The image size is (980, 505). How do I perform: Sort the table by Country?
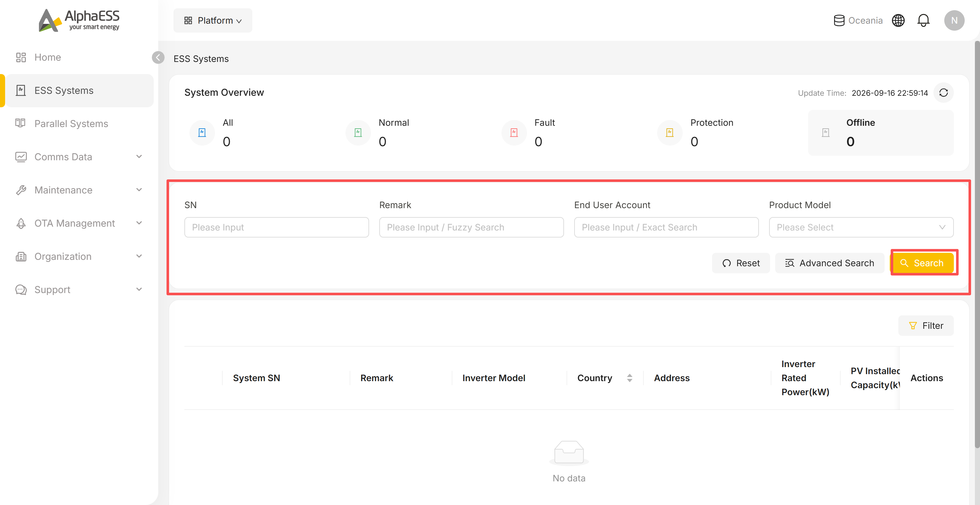pos(630,378)
